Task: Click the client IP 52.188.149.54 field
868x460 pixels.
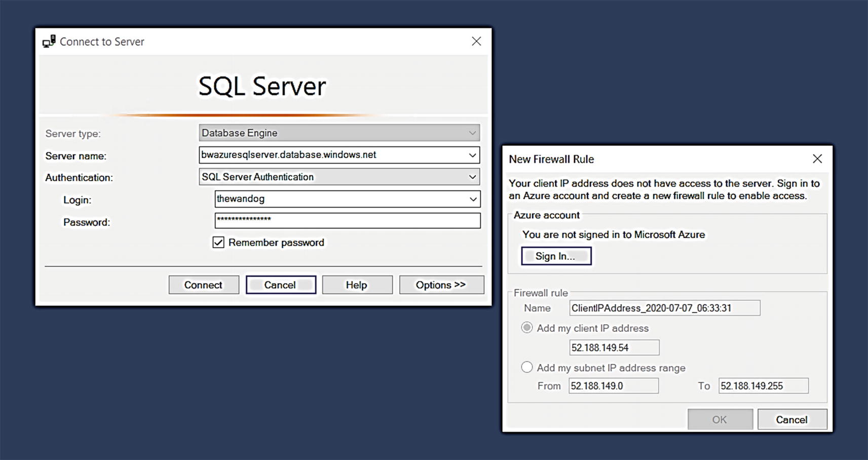Action: pos(614,348)
